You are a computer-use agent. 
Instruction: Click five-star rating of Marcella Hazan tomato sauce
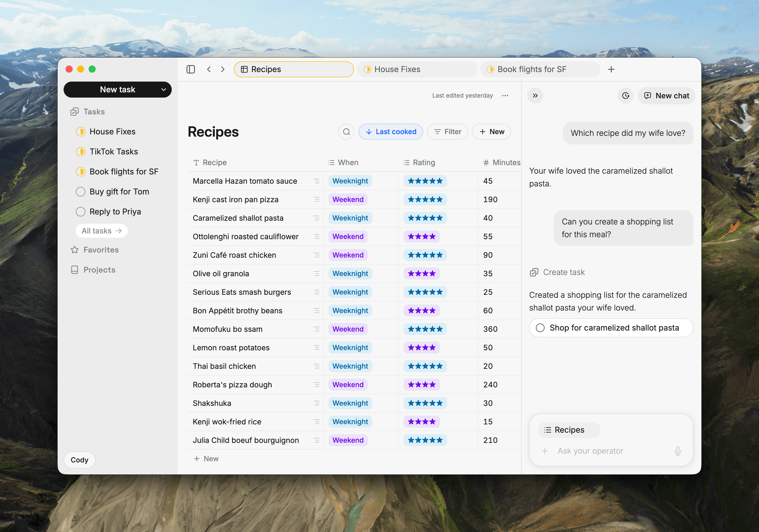click(x=425, y=181)
